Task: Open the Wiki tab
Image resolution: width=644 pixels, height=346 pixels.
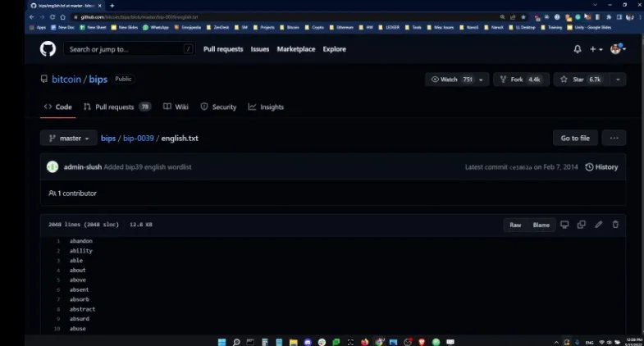Action: 176,107
